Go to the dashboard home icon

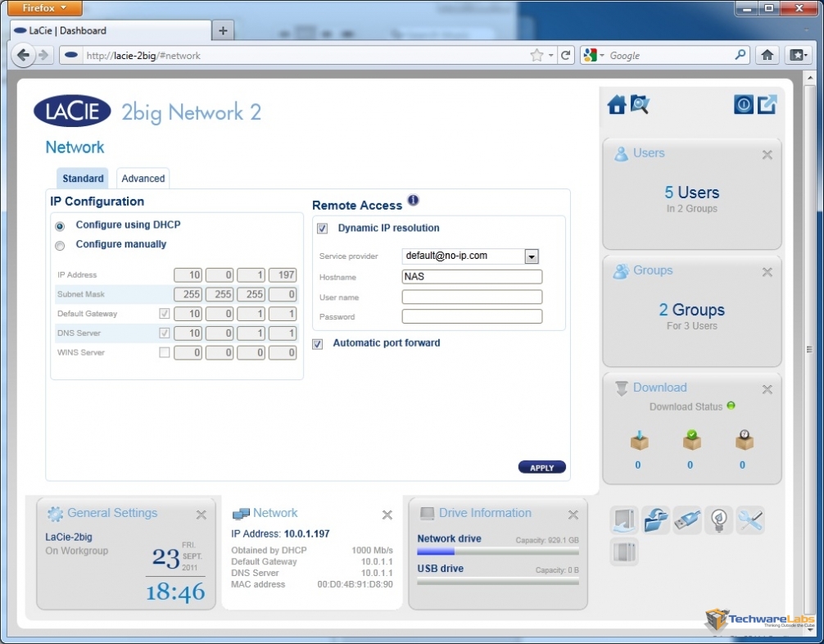[617, 105]
